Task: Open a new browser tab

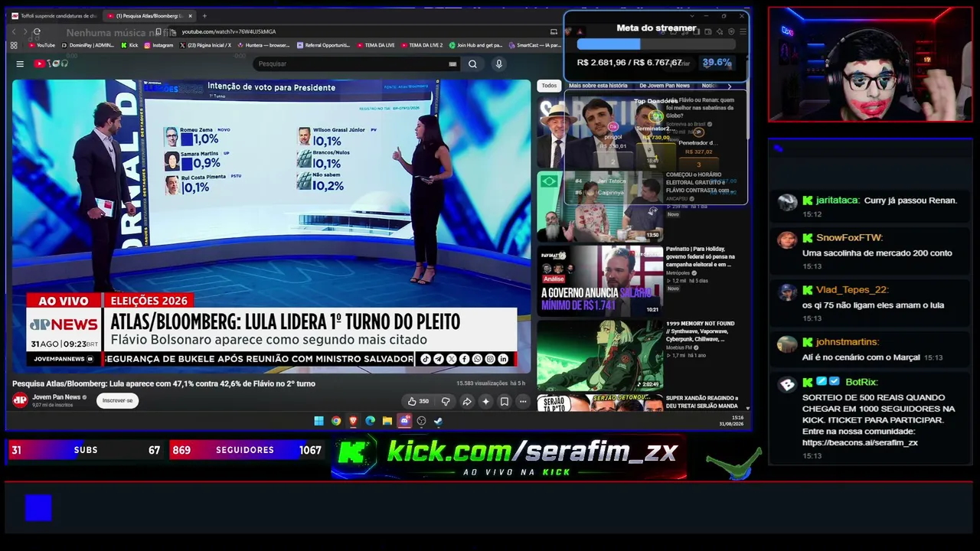Action: point(204,15)
